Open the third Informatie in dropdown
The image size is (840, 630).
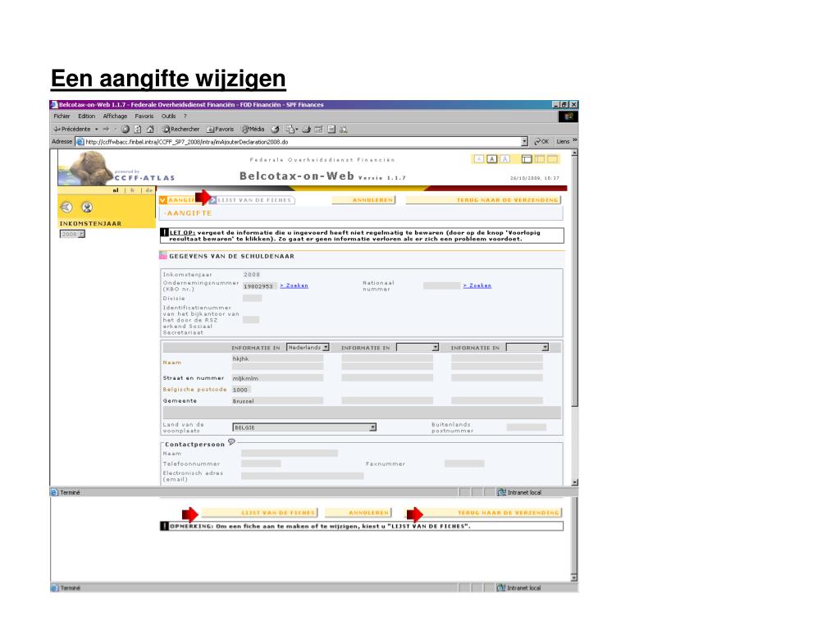(x=527, y=347)
